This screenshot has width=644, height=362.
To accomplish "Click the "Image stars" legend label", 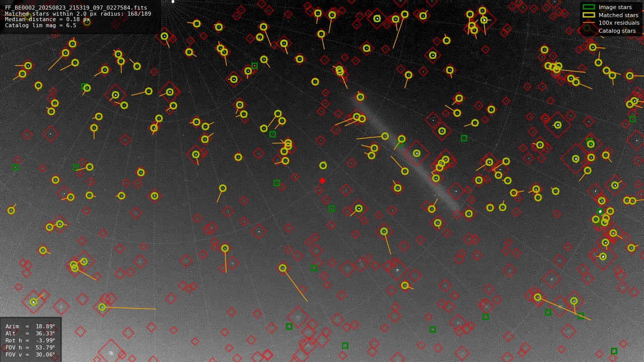I will [x=615, y=7].
